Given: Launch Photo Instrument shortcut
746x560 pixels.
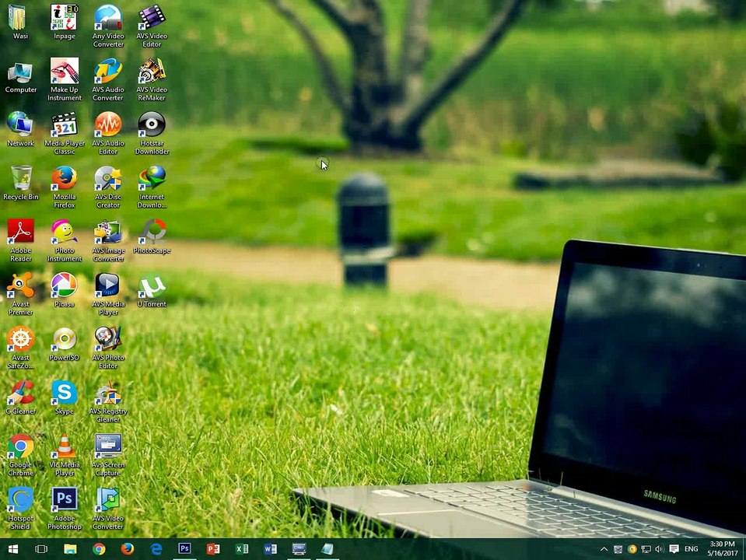Looking at the screenshot, I should pos(65,241).
